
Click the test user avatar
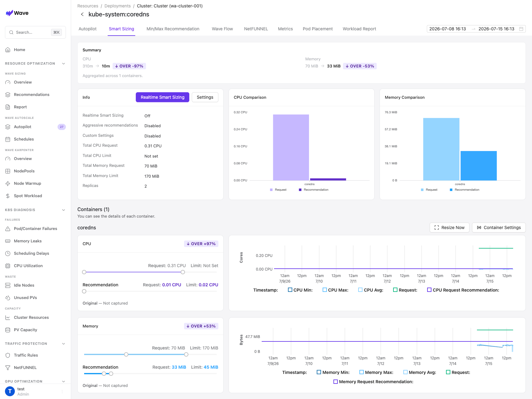[x=10, y=391]
